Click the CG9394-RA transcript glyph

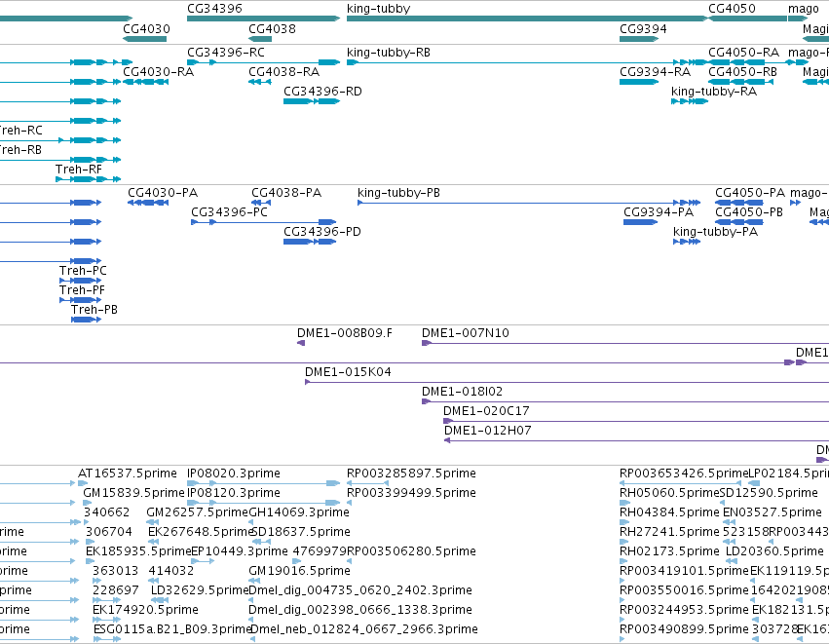pos(639,82)
